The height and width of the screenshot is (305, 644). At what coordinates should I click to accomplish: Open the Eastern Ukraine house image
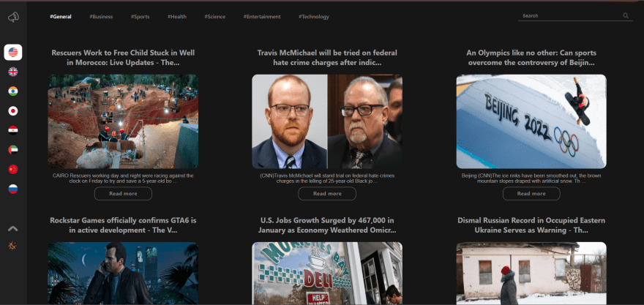(531, 273)
